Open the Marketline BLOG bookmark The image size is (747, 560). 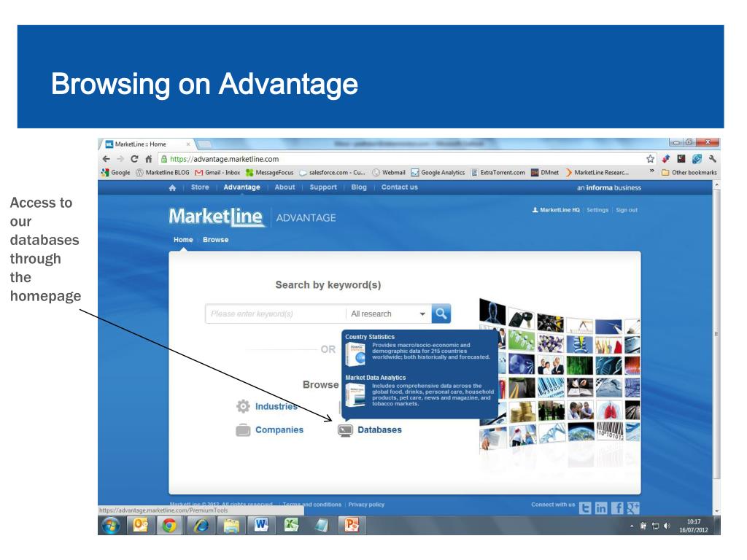tap(163, 172)
